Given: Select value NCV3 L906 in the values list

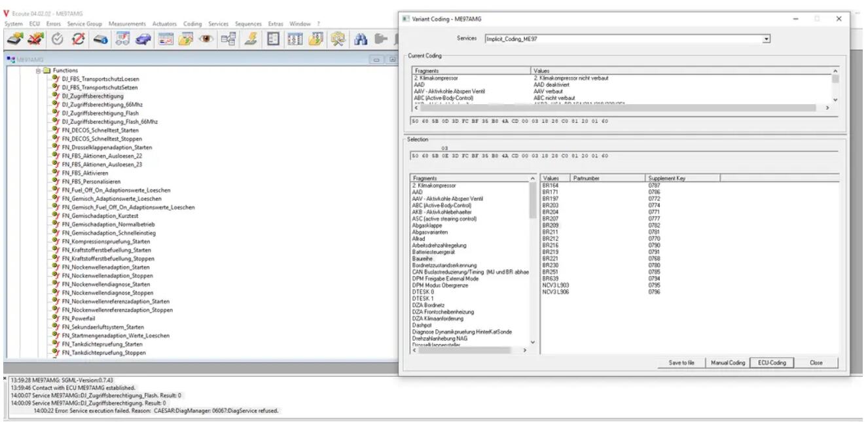Looking at the screenshot, I should coord(556,292).
